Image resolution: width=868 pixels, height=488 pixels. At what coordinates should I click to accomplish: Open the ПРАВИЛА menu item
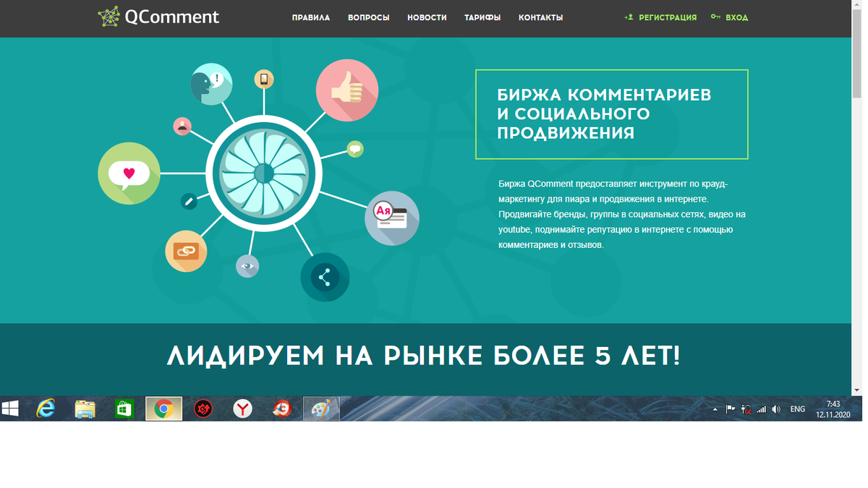tap(311, 17)
